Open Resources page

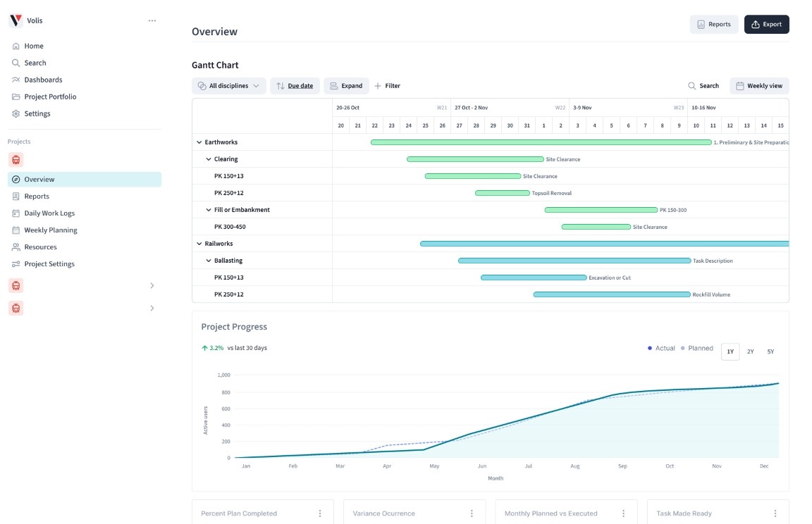pyautogui.click(x=40, y=247)
